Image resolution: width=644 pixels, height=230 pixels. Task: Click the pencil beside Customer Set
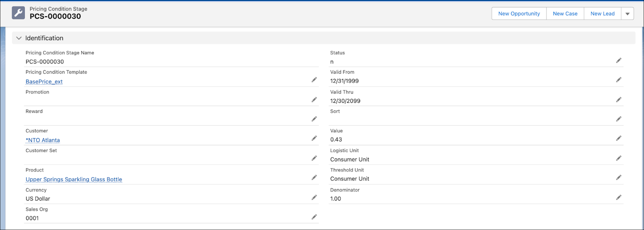click(x=314, y=158)
